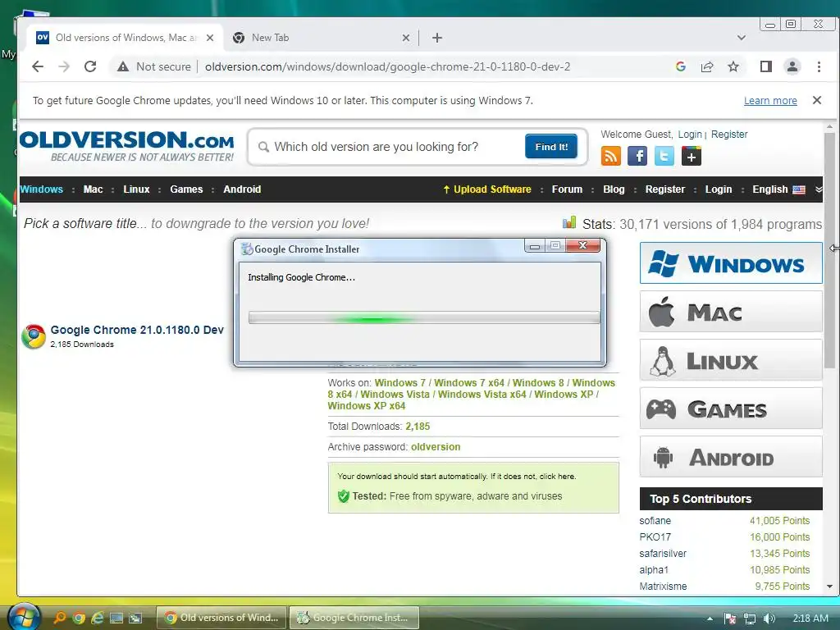
Task: Open contributor sofiane
Action: pyautogui.click(x=655, y=521)
